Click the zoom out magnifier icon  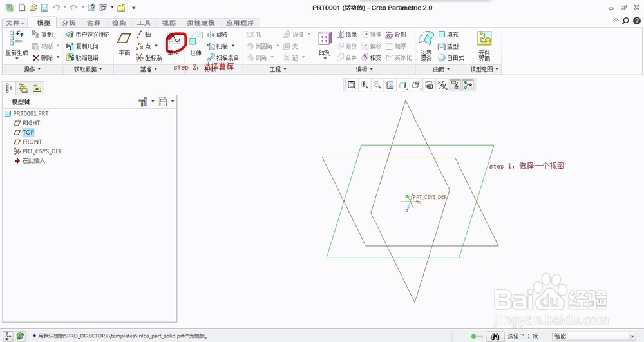(377, 85)
